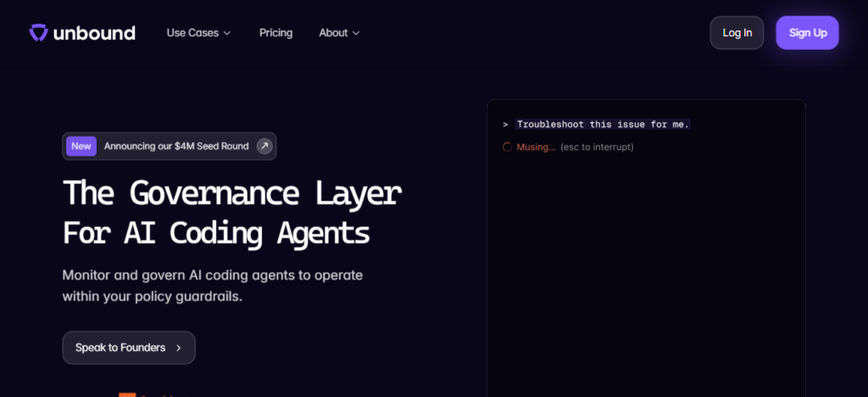Click the "unbound" wordmark text
This screenshot has width=868, height=397.
tap(94, 33)
